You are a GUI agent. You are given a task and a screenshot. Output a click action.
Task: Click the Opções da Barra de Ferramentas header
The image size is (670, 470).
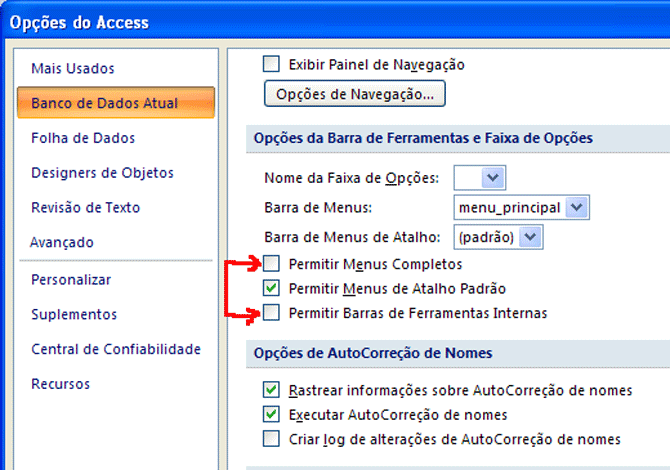click(458, 138)
